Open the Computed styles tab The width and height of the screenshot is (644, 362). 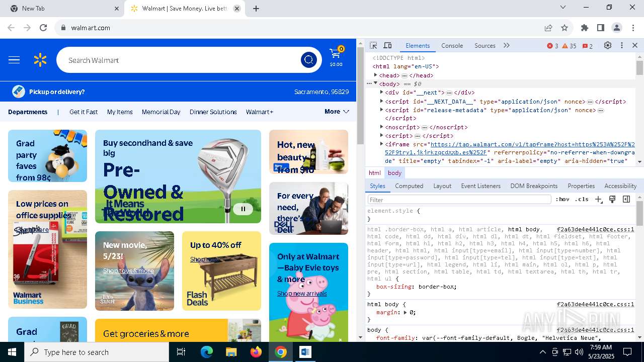pyautogui.click(x=409, y=186)
